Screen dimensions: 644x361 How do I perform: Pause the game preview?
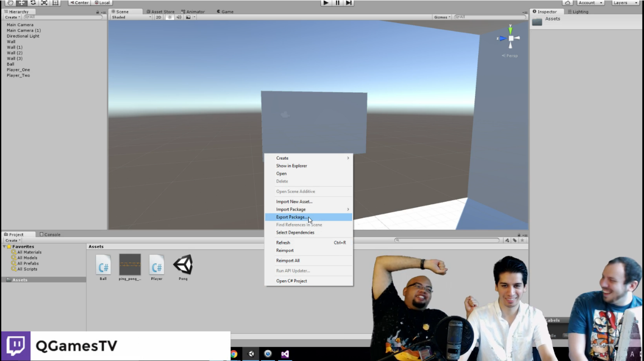pos(337,3)
